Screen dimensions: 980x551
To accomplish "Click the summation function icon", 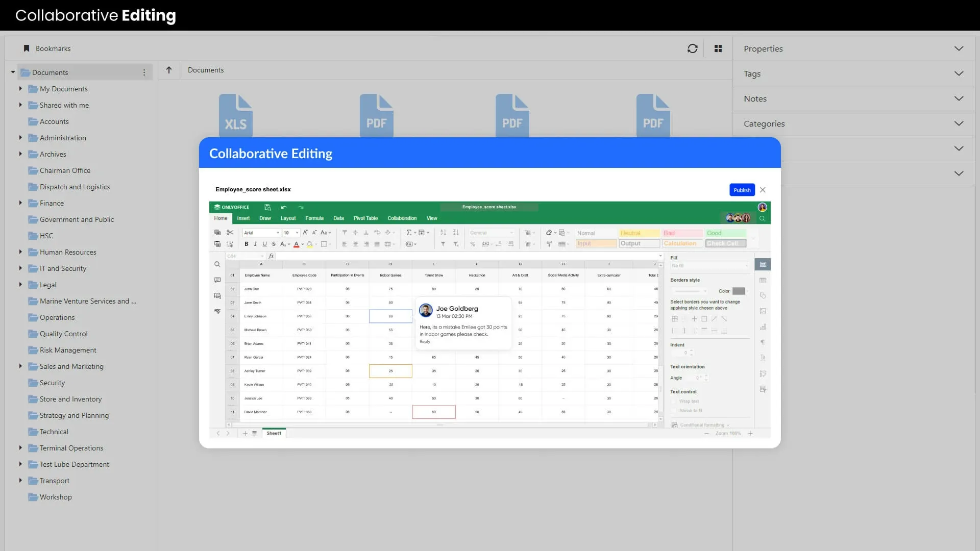I will coord(409,233).
